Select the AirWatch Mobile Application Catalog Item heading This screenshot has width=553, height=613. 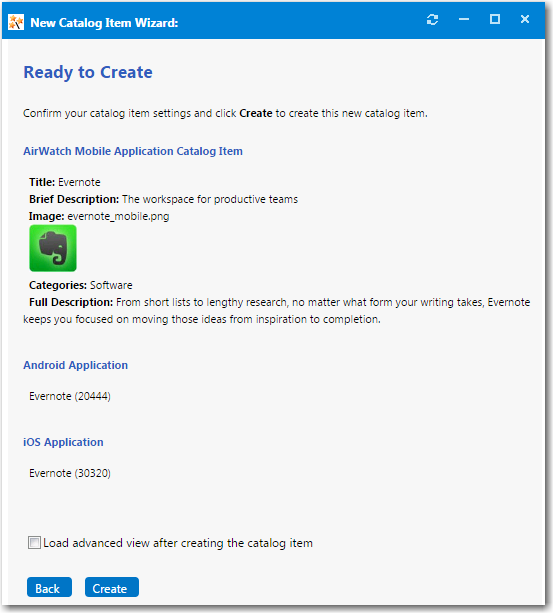point(133,151)
